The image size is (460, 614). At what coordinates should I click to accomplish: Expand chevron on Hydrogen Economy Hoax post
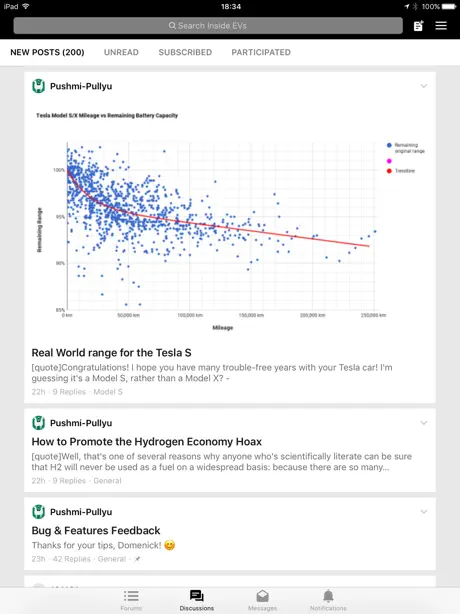coord(424,423)
